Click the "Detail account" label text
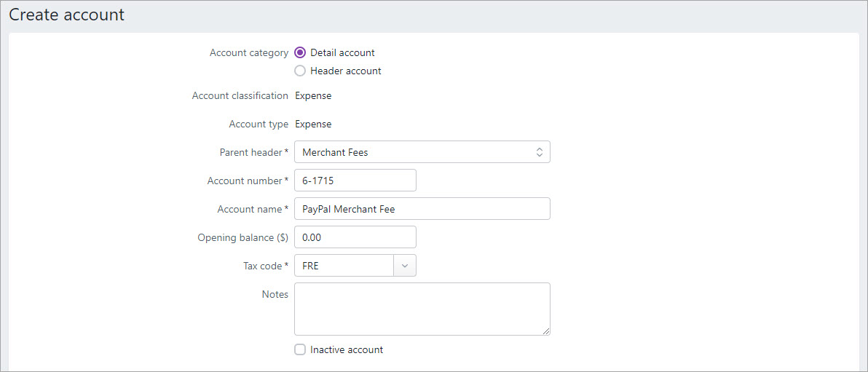Image resolution: width=868 pixels, height=372 pixels. (342, 52)
